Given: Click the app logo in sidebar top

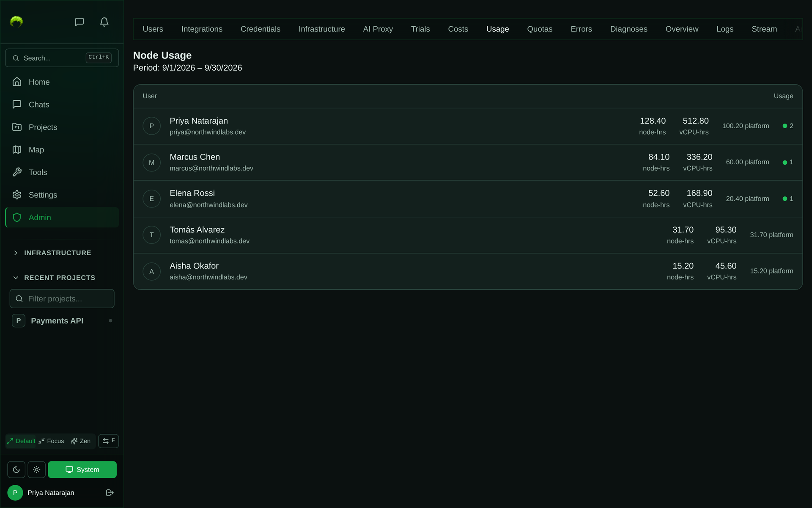Looking at the screenshot, I should click(16, 22).
